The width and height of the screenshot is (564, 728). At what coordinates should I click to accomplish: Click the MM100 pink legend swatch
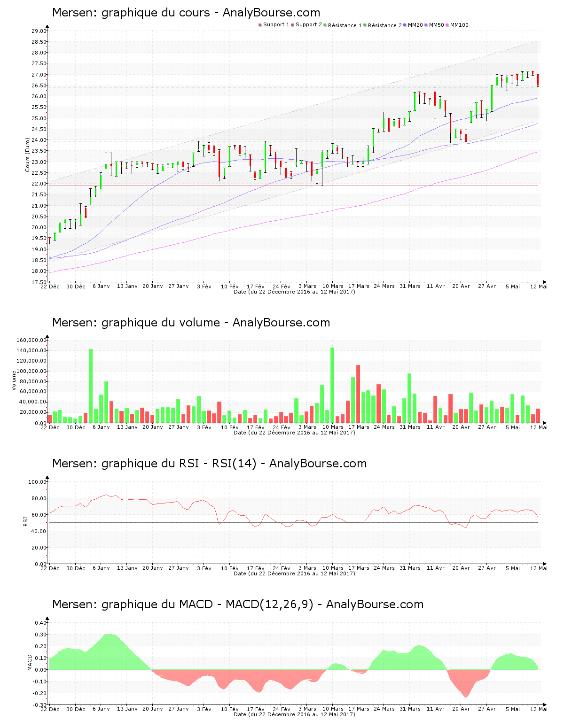coord(447,25)
